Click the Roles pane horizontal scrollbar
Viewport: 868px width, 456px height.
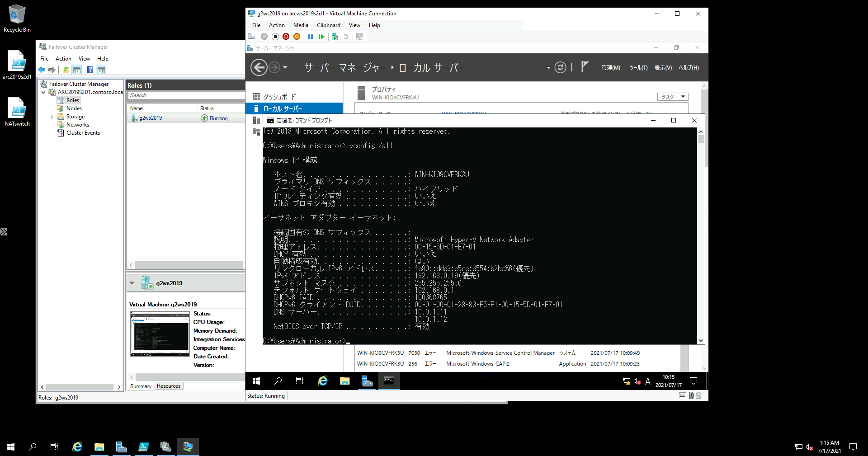point(189,265)
